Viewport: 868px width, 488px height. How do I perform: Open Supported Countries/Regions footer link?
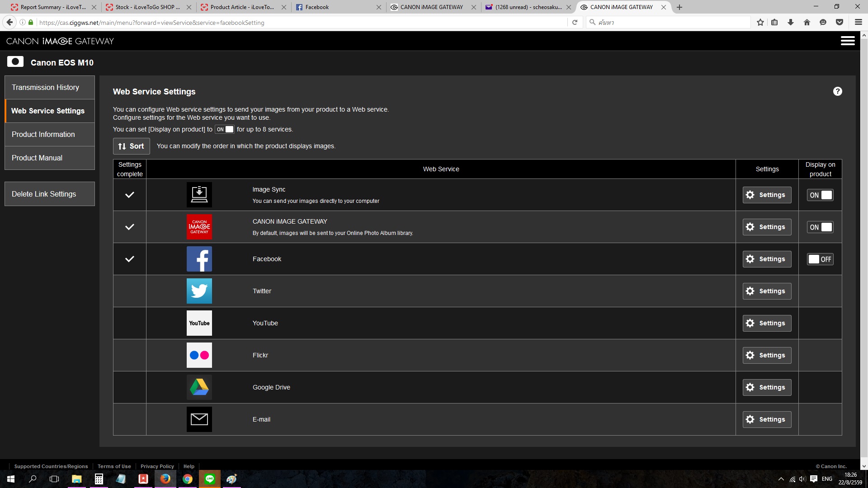pyautogui.click(x=51, y=466)
